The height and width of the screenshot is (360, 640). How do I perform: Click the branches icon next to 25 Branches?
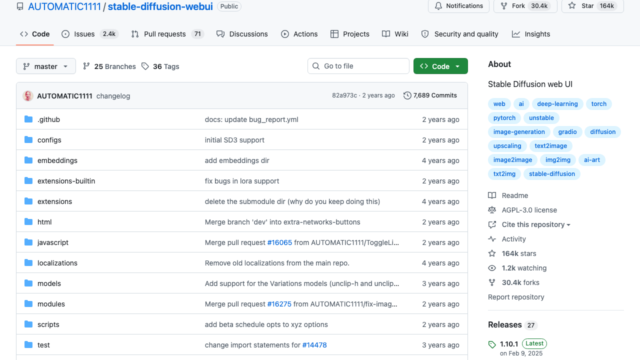(x=86, y=66)
